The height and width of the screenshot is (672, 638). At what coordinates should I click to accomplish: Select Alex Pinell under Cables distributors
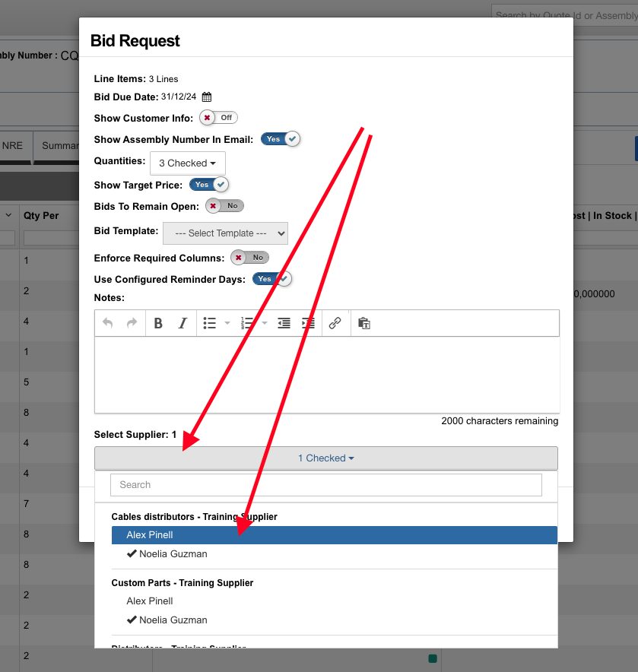335,535
